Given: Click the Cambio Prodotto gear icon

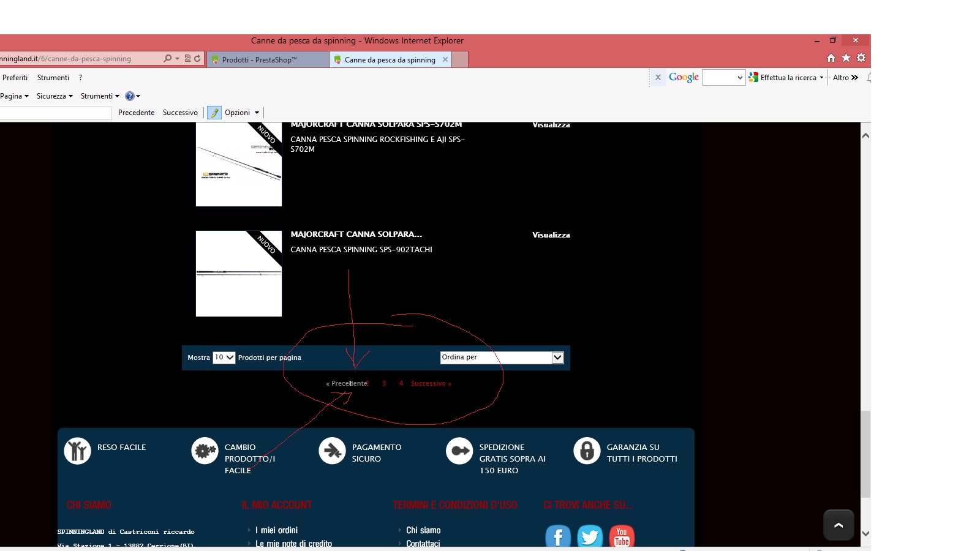Looking at the screenshot, I should 205,451.
